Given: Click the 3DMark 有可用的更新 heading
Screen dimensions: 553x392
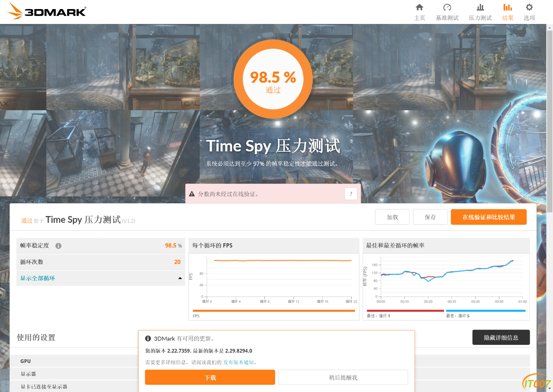Looking at the screenshot, I should [185, 338].
